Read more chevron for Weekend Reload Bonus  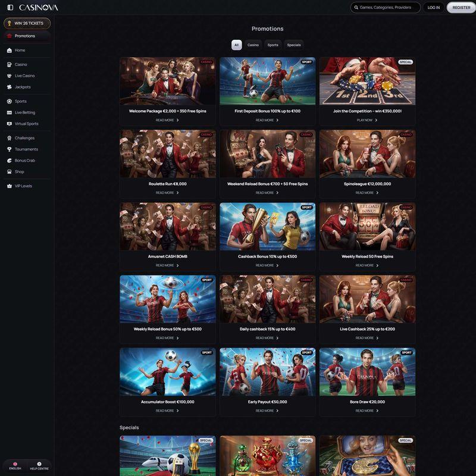[277, 193]
